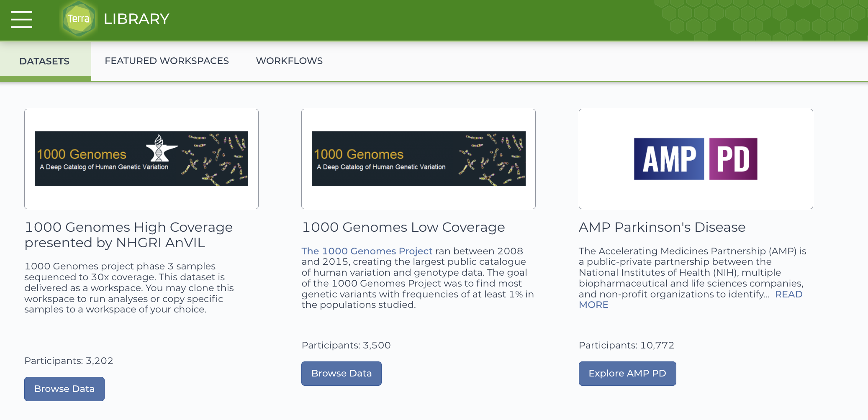Click the AMP Parkinson's Disease heading

tap(662, 227)
